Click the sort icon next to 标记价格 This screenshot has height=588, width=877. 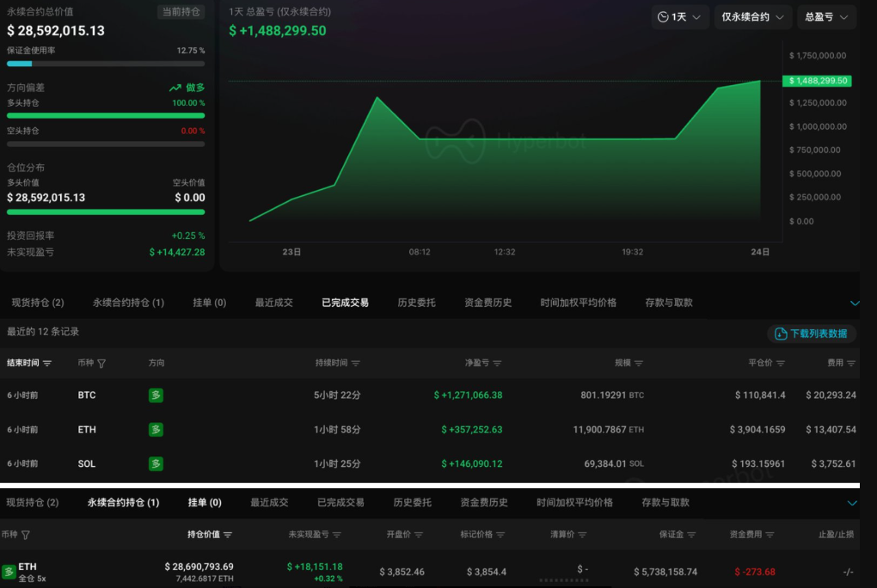(x=501, y=535)
